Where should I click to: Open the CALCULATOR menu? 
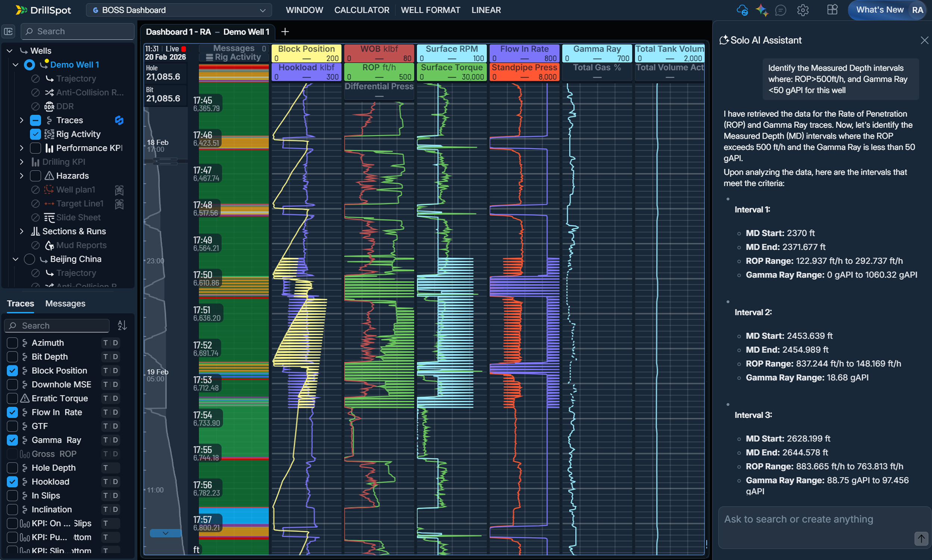(361, 10)
